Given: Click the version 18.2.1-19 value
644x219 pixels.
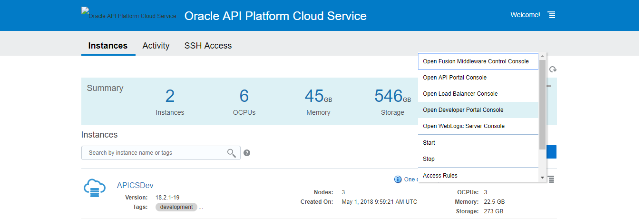Looking at the screenshot, I should pos(167,198).
